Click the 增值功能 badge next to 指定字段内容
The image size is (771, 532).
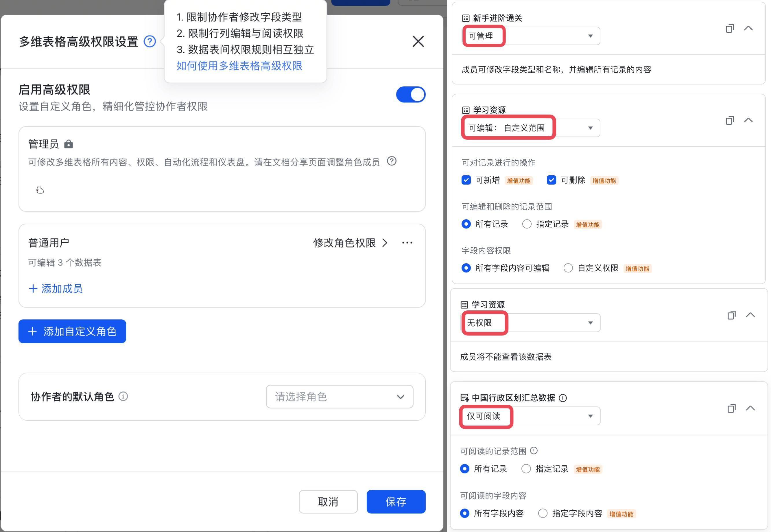pos(621,514)
